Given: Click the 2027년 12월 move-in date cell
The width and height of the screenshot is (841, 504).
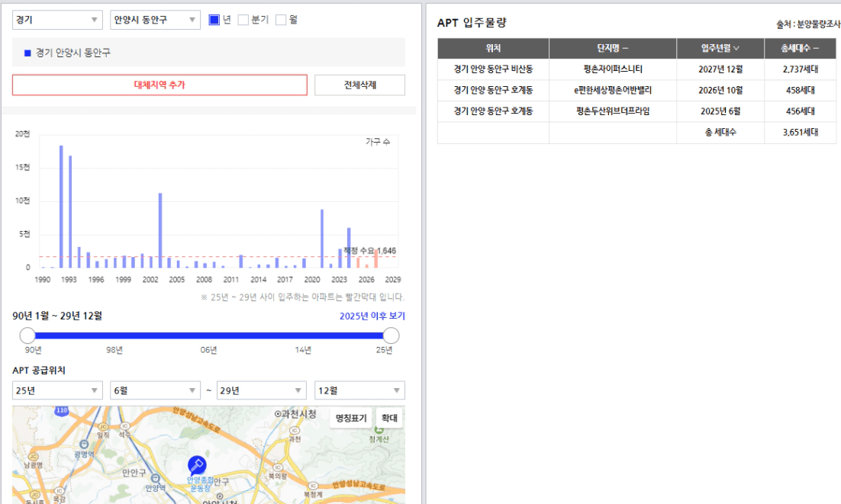Looking at the screenshot, I should pyautogui.click(x=720, y=69).
